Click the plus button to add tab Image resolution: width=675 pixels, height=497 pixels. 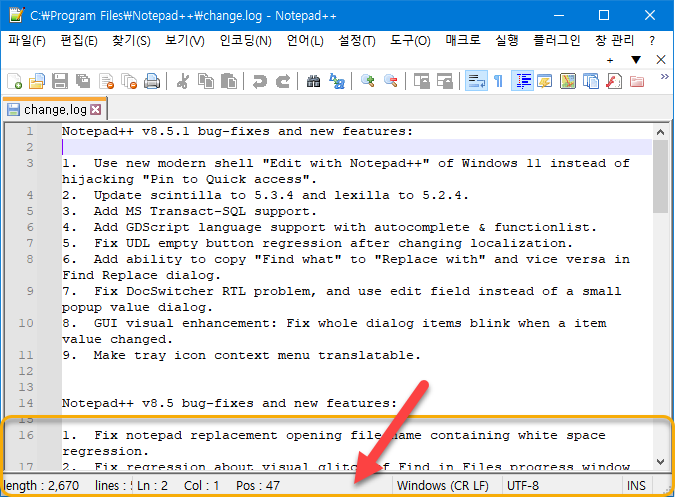pos(610,60)
